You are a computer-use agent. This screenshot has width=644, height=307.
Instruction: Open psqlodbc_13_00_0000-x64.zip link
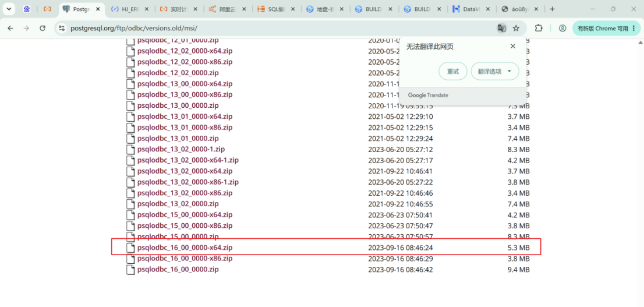pos(185,84)
